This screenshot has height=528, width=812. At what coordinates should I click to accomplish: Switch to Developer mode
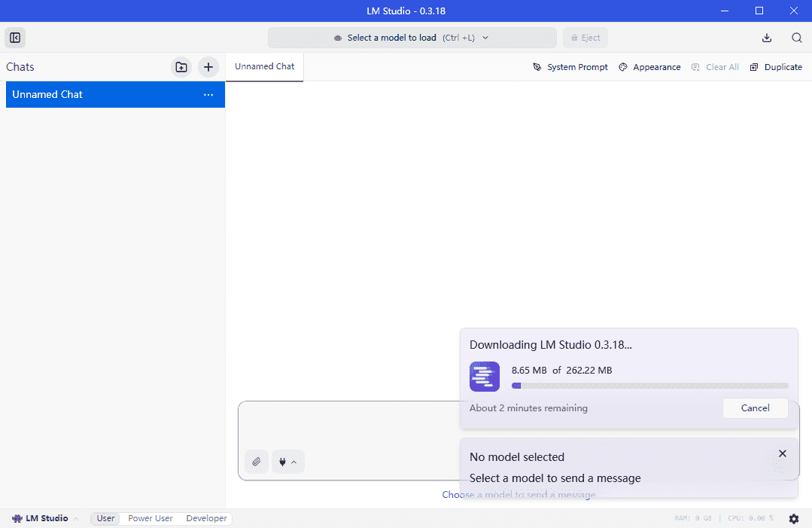coord(206,518)
